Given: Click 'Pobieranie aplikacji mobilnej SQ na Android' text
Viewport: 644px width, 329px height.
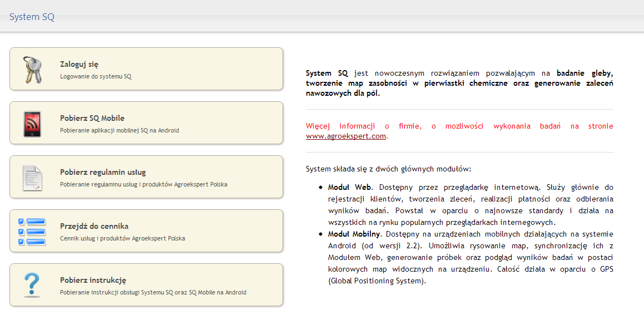Looking at the screenshot, I should (119, 130).
